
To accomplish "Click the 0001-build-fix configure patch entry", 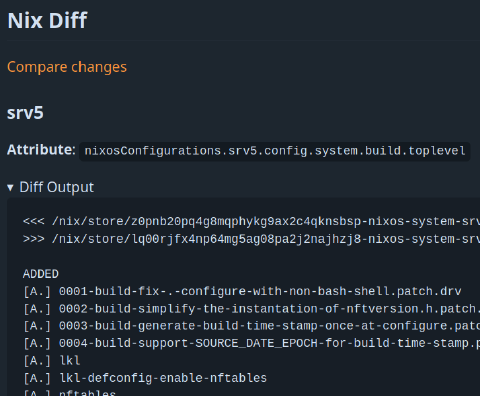I will [x=260, y=291].
